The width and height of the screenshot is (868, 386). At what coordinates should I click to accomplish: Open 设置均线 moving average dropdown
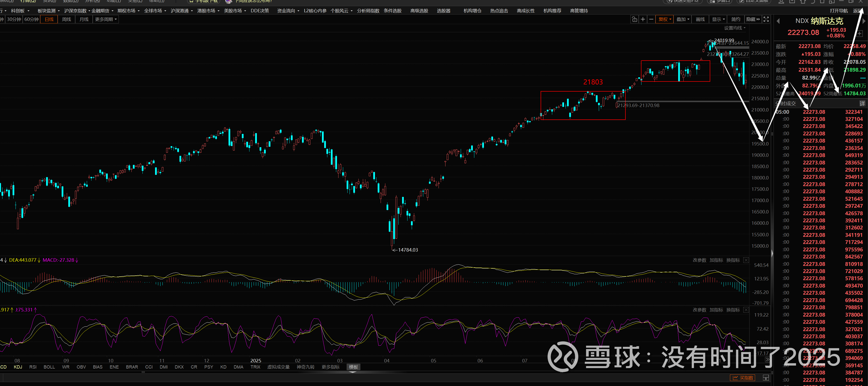[x=735, y=28]
